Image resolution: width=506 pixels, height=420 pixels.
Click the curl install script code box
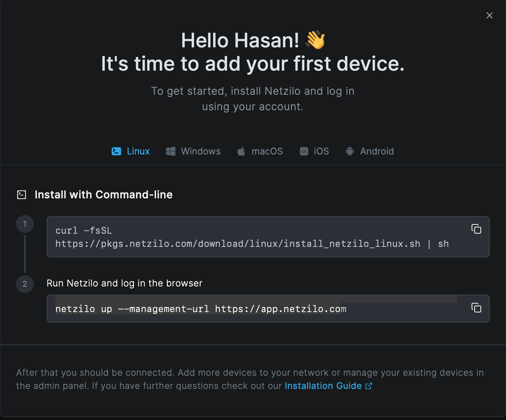[268, 237]
